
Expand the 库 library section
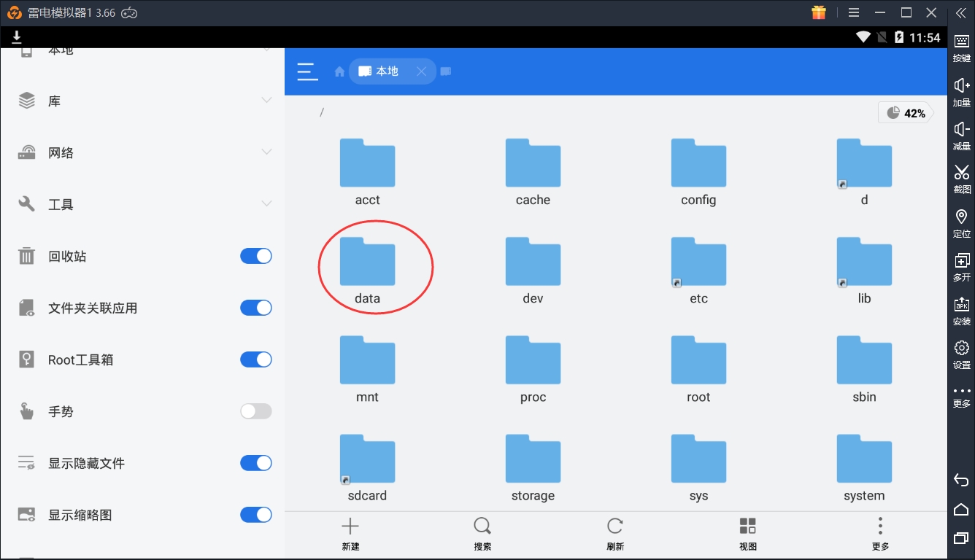click(x=266, y=101)
